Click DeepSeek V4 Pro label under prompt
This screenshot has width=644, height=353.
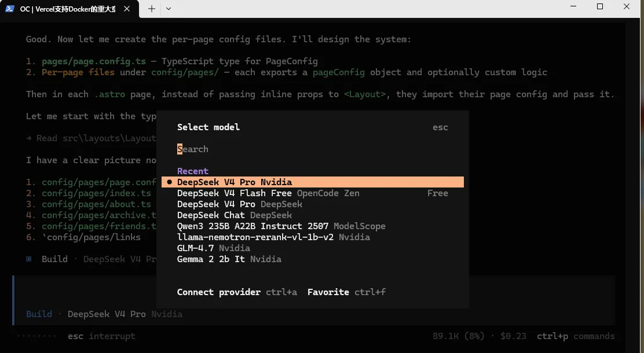(107, 314)
